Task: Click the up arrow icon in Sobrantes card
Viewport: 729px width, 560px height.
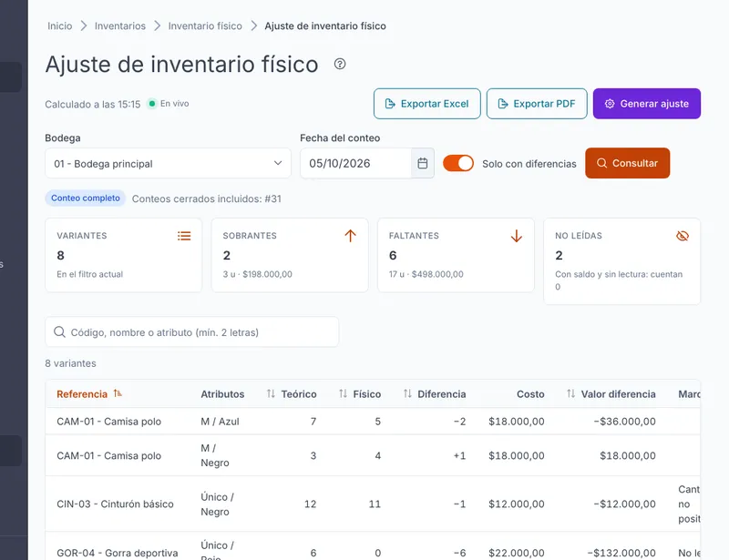Action: pyautogui.click(x=350, y=236)
